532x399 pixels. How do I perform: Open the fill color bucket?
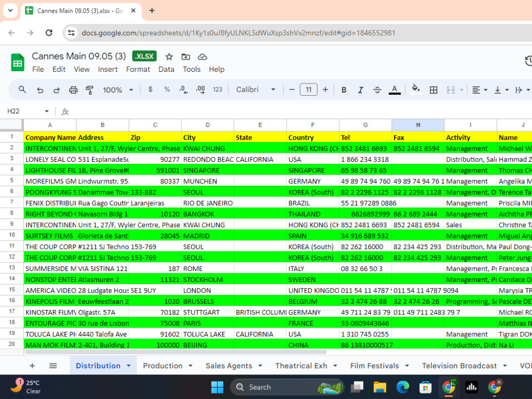point(415,89)
